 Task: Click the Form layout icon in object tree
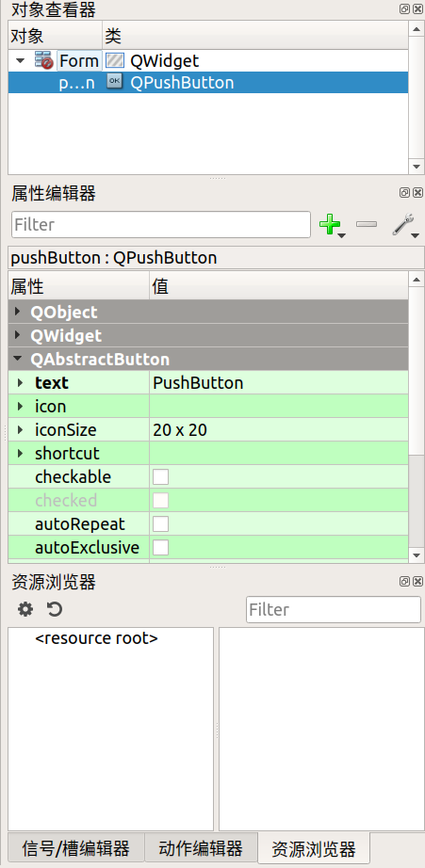(x=43, y=60)
